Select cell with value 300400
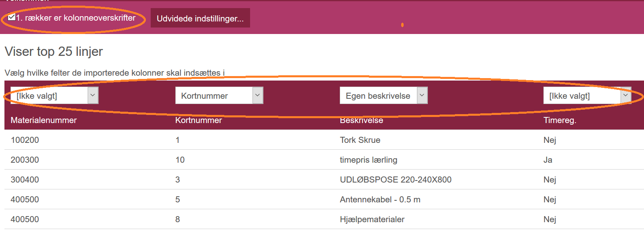 [25, 180]
